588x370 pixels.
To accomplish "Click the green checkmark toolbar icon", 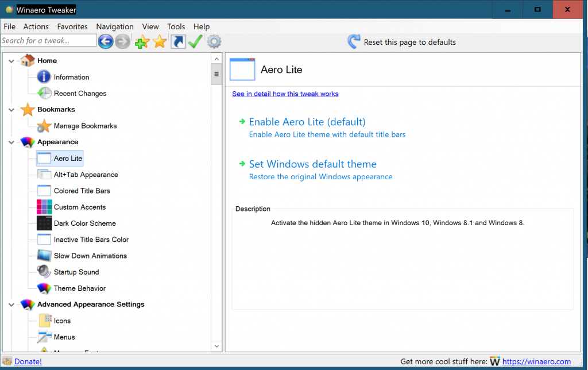I will [195, 41].
